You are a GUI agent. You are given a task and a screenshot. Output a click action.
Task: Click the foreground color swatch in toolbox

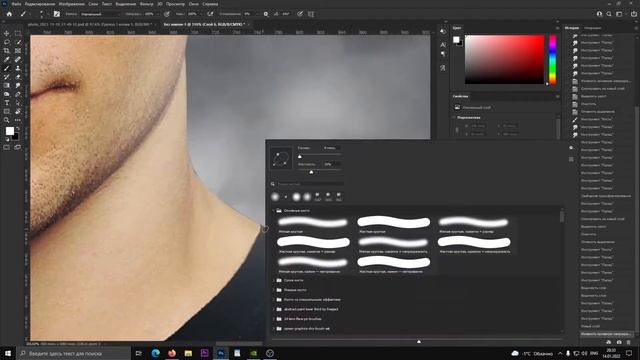9,131
